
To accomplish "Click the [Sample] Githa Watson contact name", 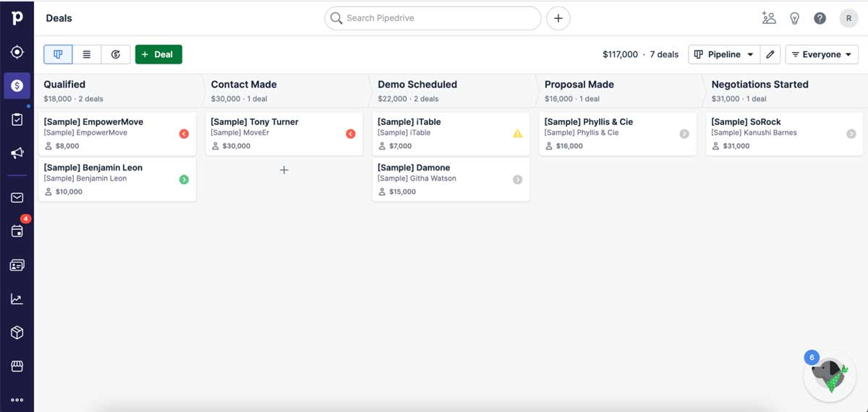I will tap(417, 179).
